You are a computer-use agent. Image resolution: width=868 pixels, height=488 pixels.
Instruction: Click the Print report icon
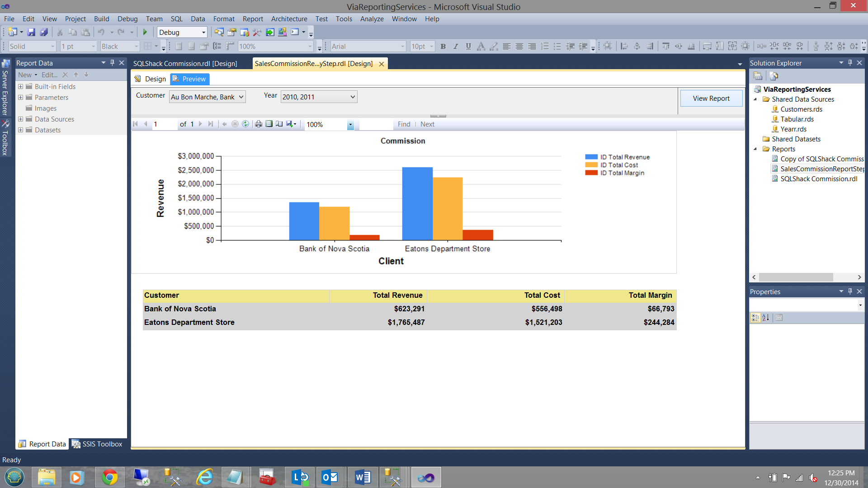coord(258,124)
